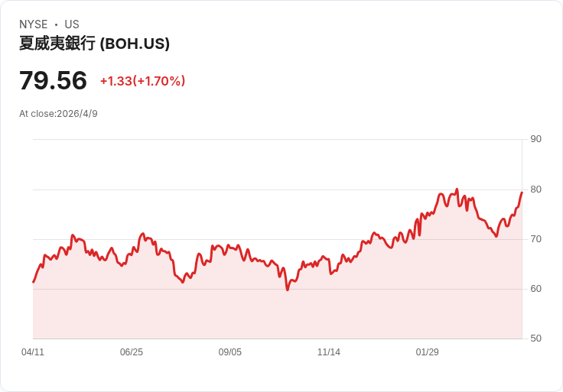The height and width of the screenshot is (392, 563).
Task: Click the 60 price axis label
Action: pyautogui.click(x=535, y=289)
